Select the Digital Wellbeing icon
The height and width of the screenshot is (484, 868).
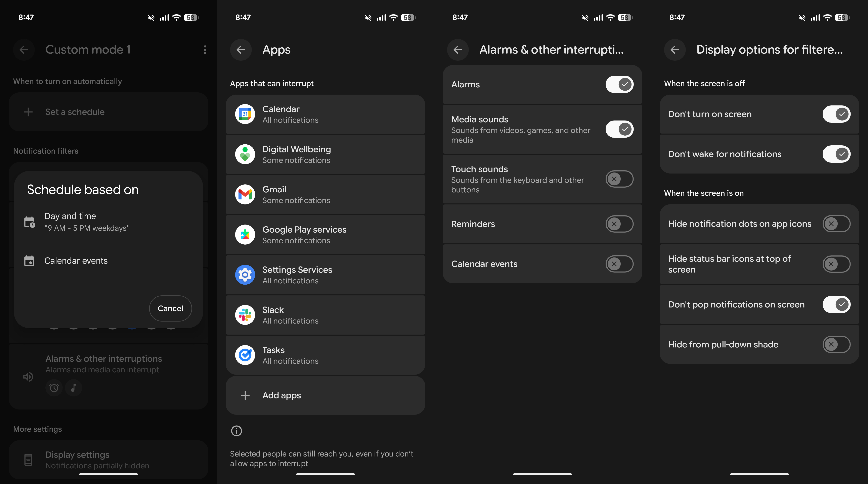click(x=245, y=154)
